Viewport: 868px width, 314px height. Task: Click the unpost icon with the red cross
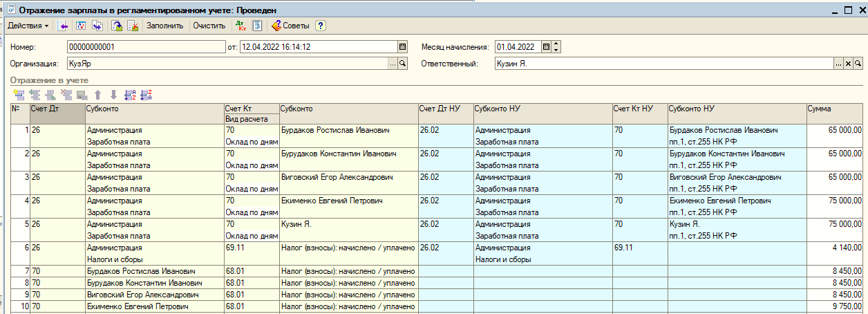(x=133, y=26)
